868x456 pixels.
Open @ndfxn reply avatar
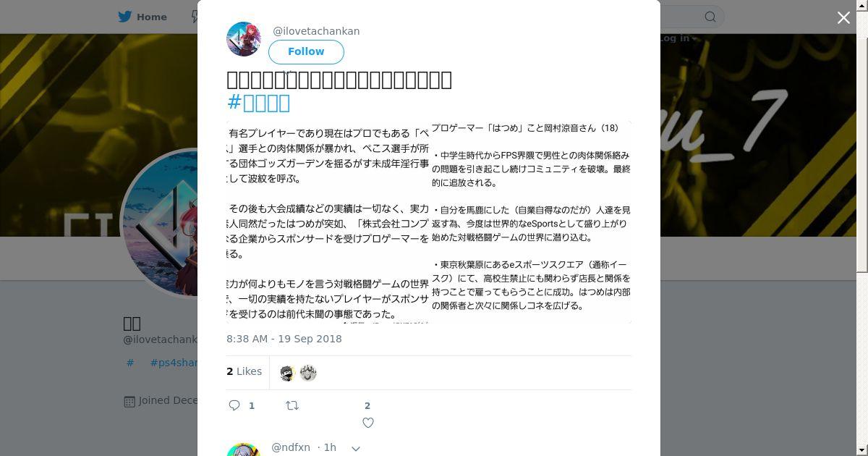pos(244,449)
